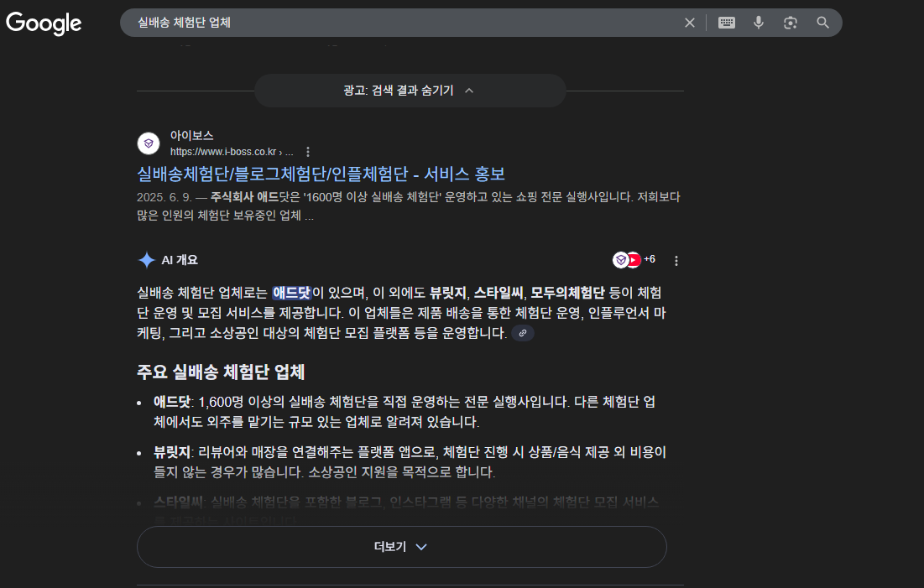The height and width of the screenshot is (588, 924).
Task: Click bold 모두의체험단 in the summary
Action: coord(566,293)
